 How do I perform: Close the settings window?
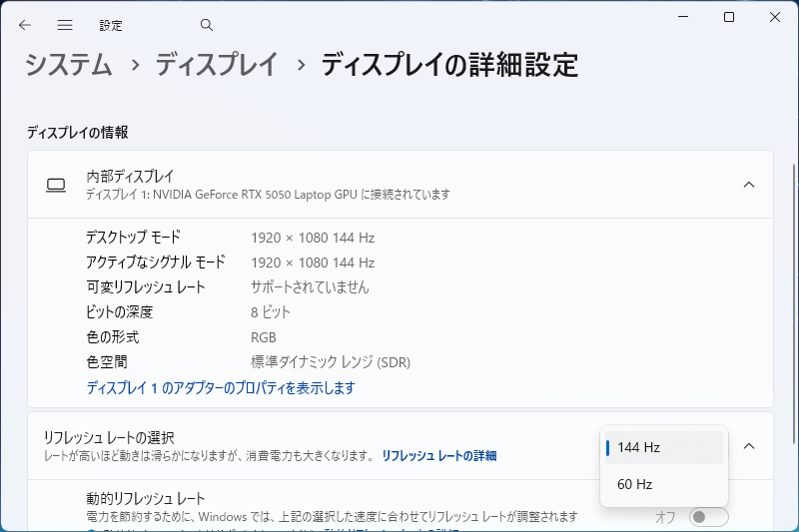coord(775,17)
